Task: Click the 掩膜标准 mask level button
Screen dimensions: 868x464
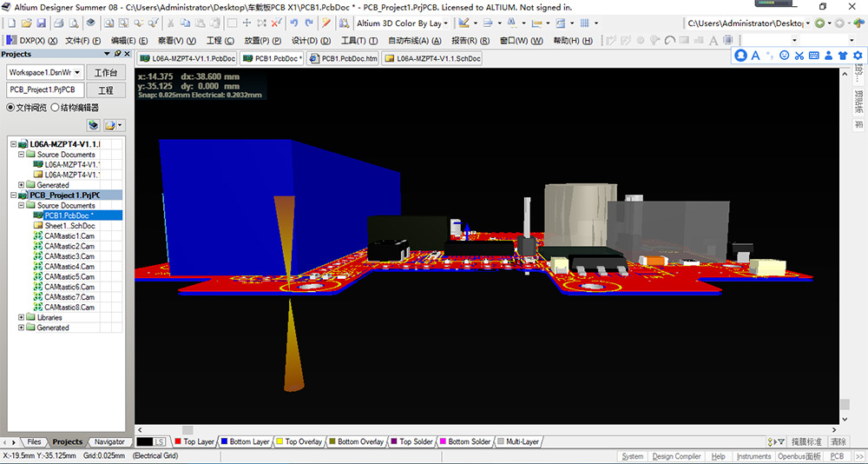Action: pyautogui.click(x=806, y=441)
